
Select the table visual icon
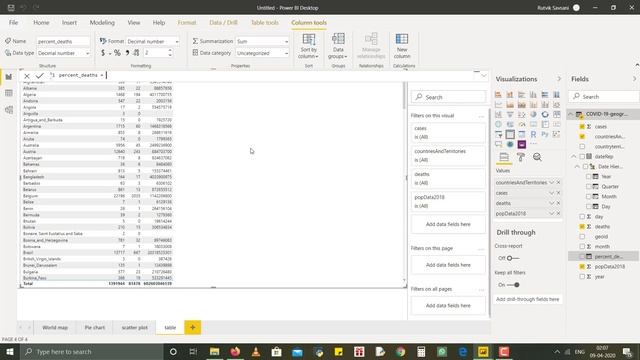coord(510,134)
